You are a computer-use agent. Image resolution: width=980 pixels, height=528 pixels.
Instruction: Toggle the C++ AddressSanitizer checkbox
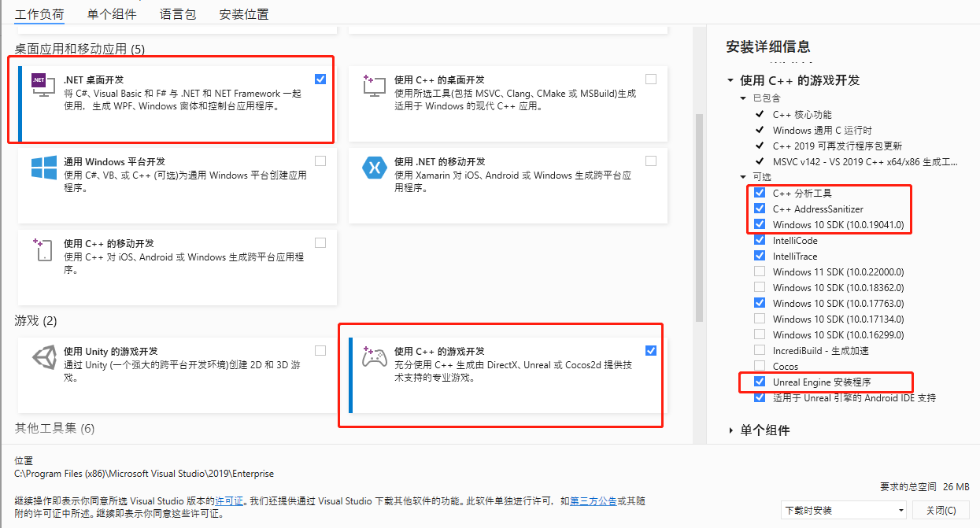[760, 209]
